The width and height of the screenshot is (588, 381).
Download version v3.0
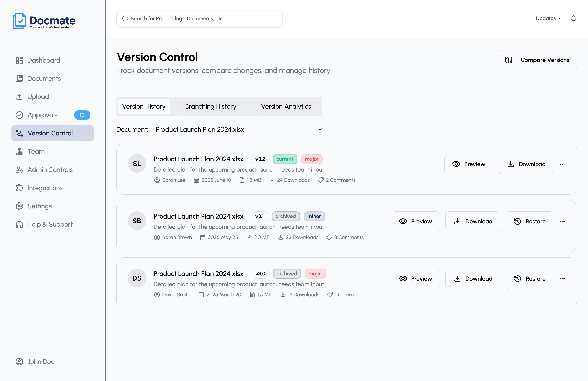473,279
